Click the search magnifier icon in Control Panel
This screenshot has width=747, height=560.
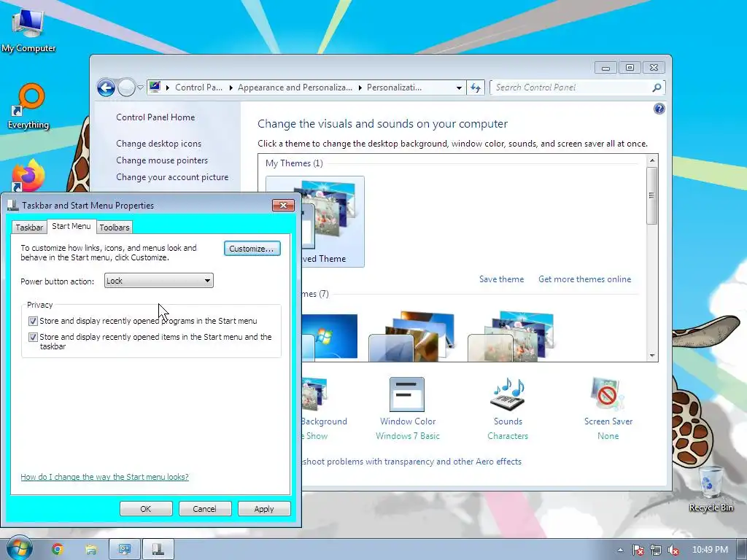coord(657,87)
